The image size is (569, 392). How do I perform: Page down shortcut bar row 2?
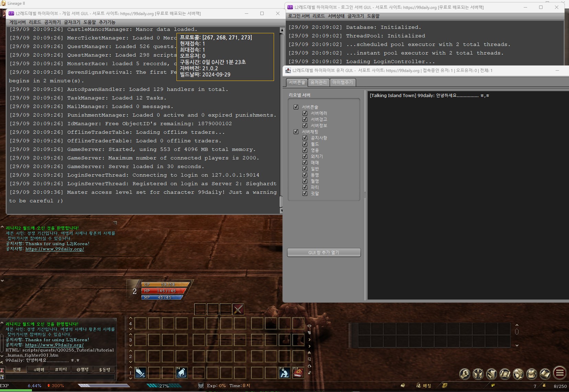click(130, 362)
